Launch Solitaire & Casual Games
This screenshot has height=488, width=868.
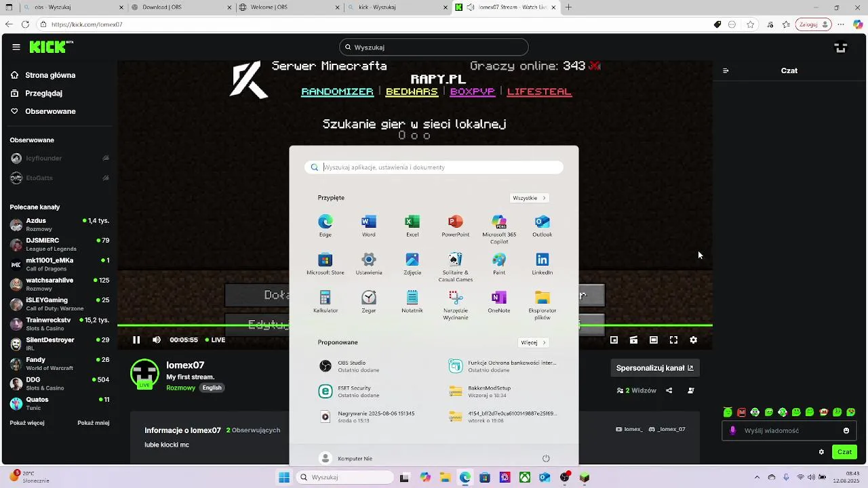pyautogui.click(x=456, y=267)
